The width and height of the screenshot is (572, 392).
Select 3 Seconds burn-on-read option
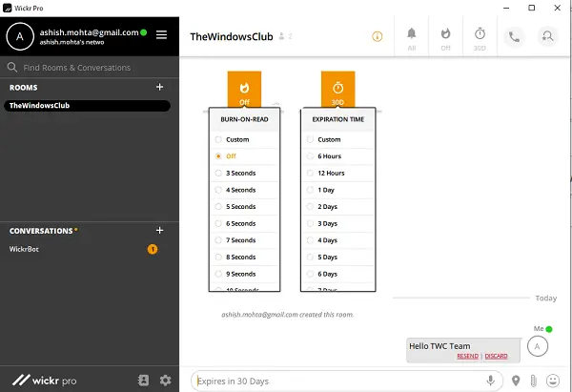coord(244,173)
